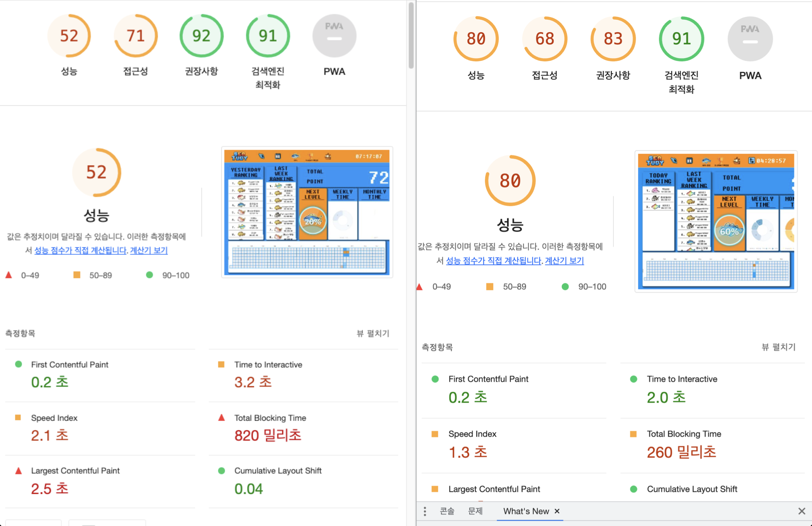Close the bottom drawer panel

[802, 511]
